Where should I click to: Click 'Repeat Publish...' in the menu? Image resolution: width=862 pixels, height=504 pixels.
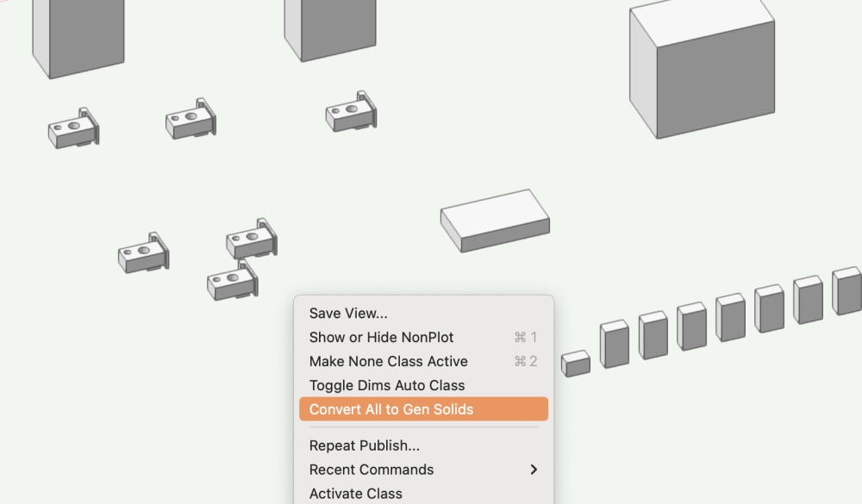pyautogui.click(x=364, y=445)
